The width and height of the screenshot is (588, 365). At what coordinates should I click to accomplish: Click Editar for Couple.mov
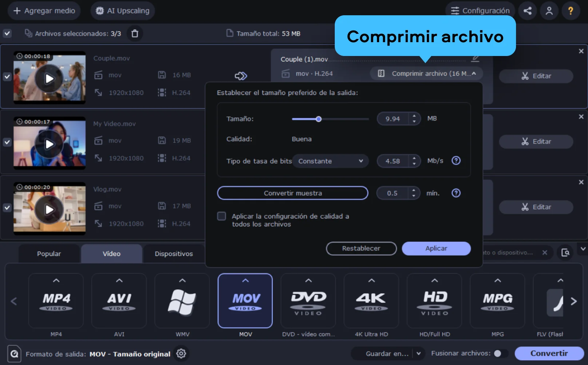pyautogui.click(x=536, y=76)
